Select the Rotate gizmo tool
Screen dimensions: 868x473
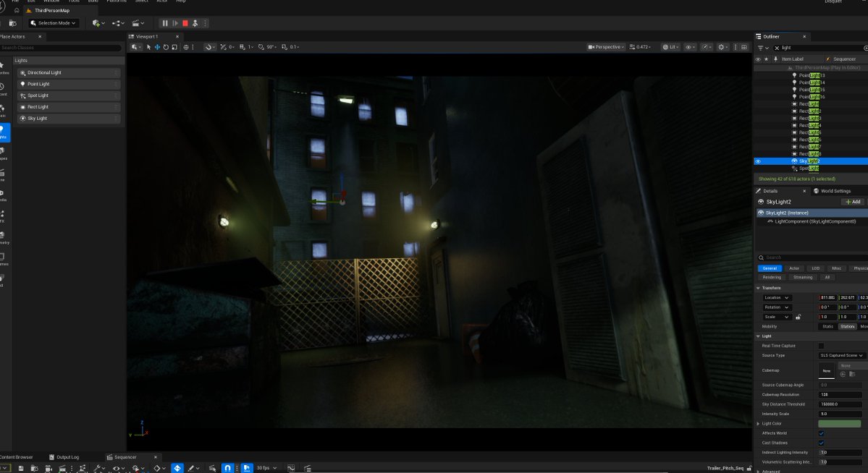point(166,47)
